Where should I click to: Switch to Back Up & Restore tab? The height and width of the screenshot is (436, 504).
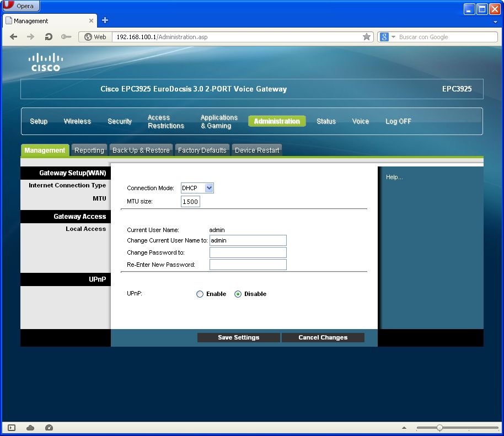[x=141, y=150]
